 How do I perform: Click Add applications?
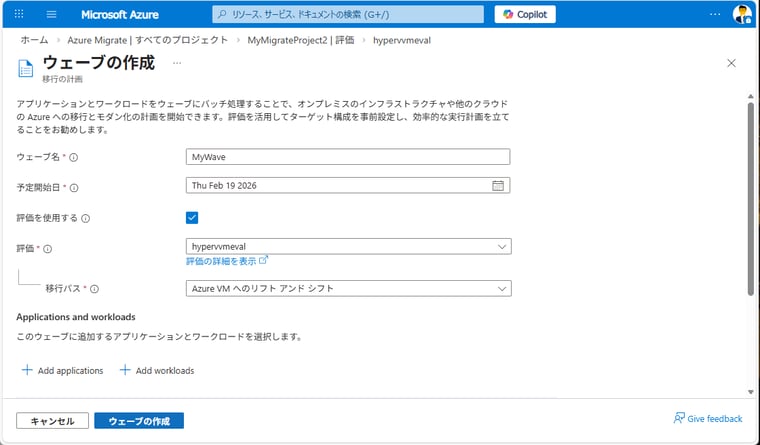coord(63,370)
